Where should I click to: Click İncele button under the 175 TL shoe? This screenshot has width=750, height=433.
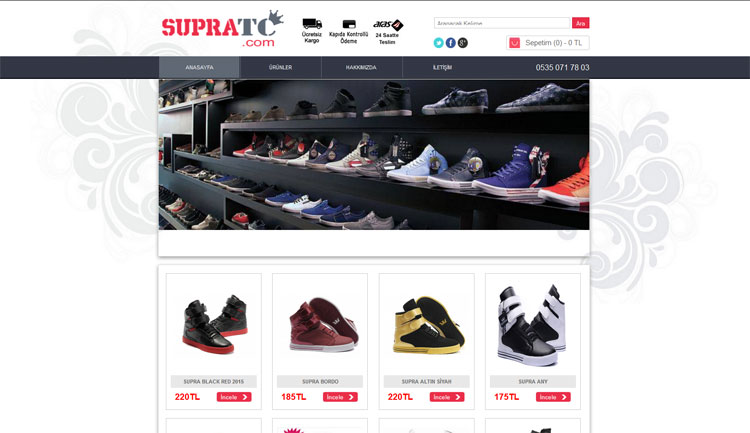pos(553,397)
